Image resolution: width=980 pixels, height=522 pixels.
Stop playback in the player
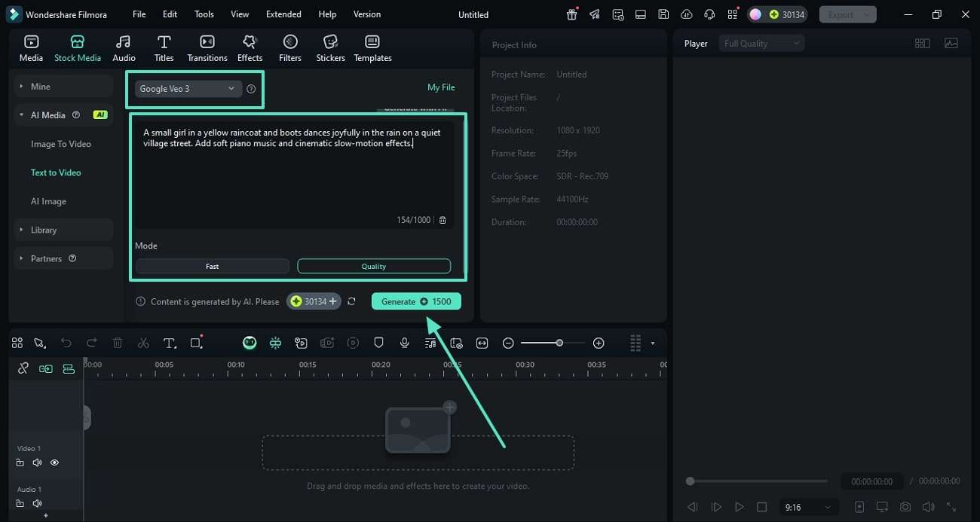tap(762, 507)
